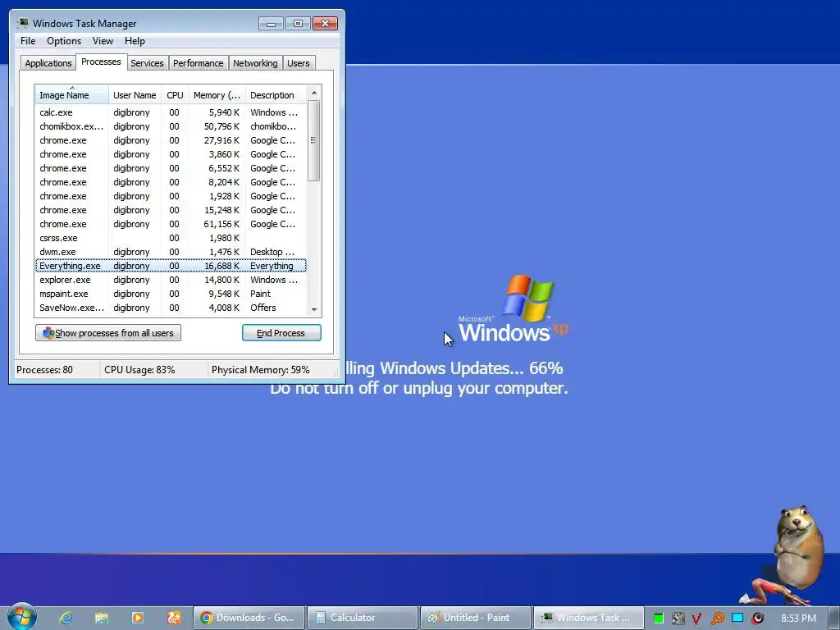The width and height of the screenshot is (840, 630).
Task: Click the Task Manager title bar text
Action: tap(84, 24)
